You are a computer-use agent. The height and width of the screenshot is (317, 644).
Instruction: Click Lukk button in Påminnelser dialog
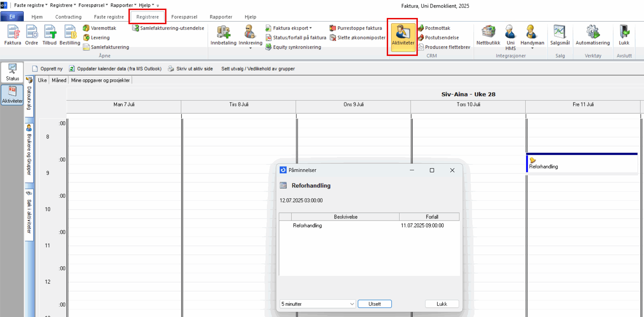[442, 304]
